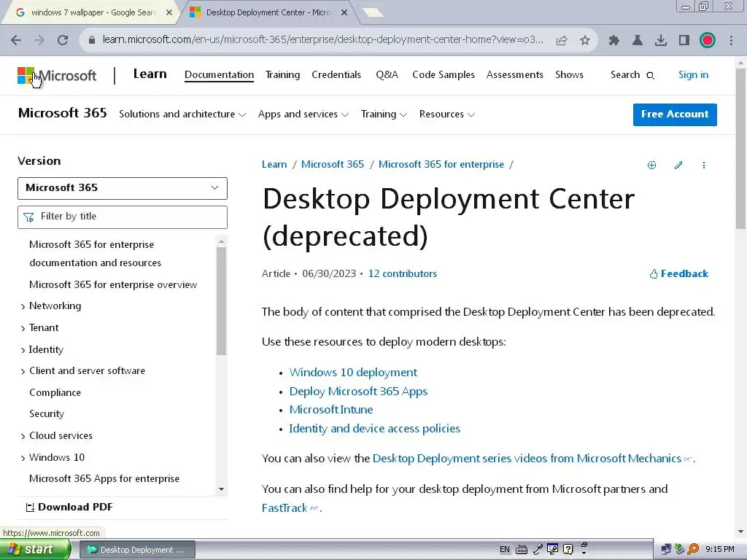Click the Sign in link

coord(693,75)
